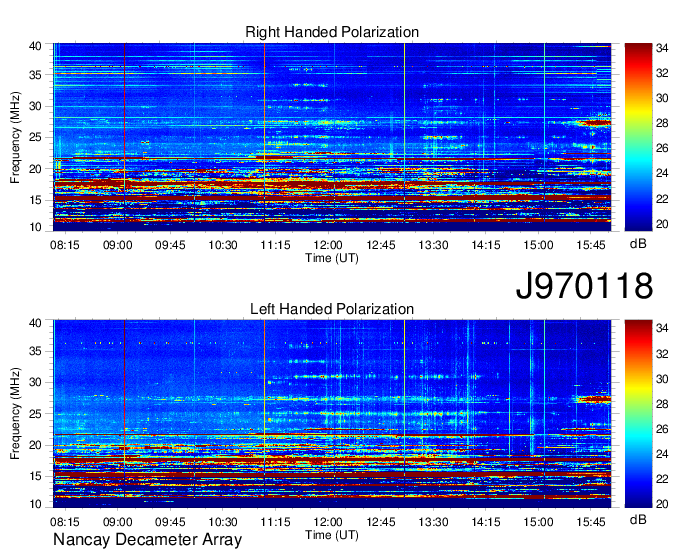This screenshot has height=552, width=680.
Task: Click the 'Right Handed Polarization' title
Action: [332, 32]
